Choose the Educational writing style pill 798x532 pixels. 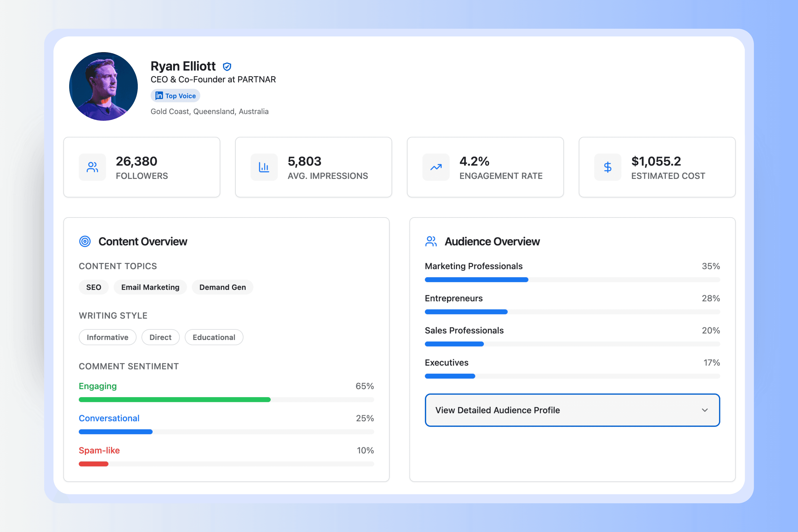click(214, 337)
